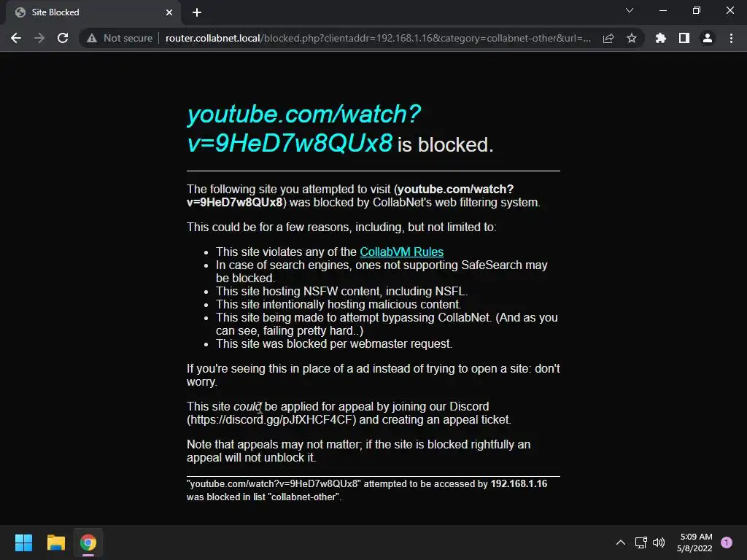747x560 pixels.
Task: Open the volume speaker tray icon
Action: (x=659, y=542)
